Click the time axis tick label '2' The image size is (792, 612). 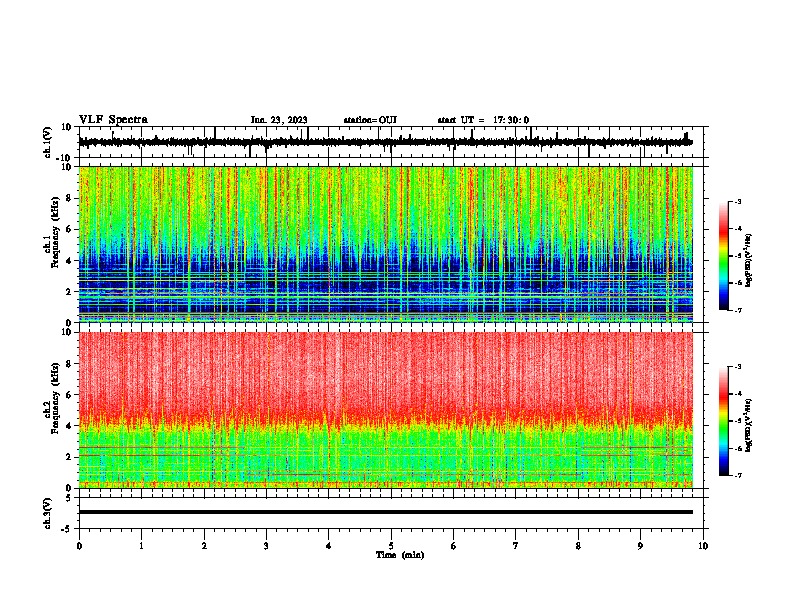pos(204,546)
